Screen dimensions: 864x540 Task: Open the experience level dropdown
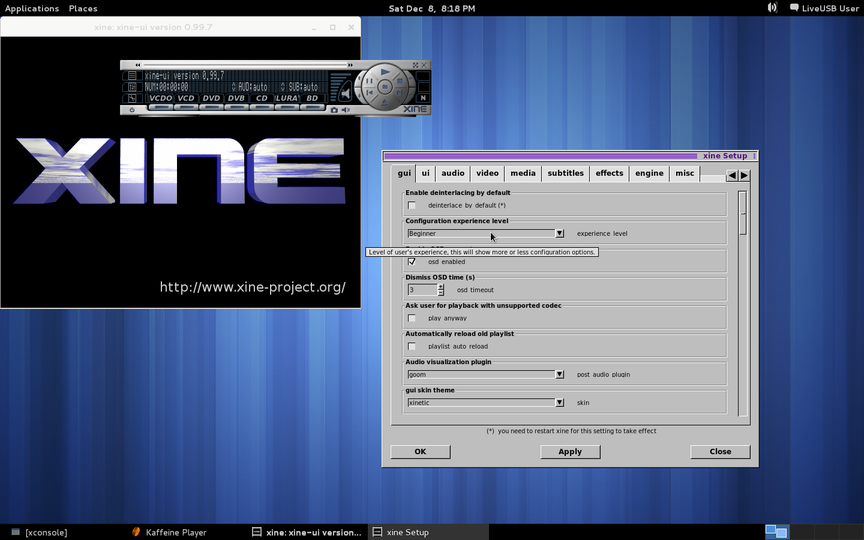[x=559, y=233]
